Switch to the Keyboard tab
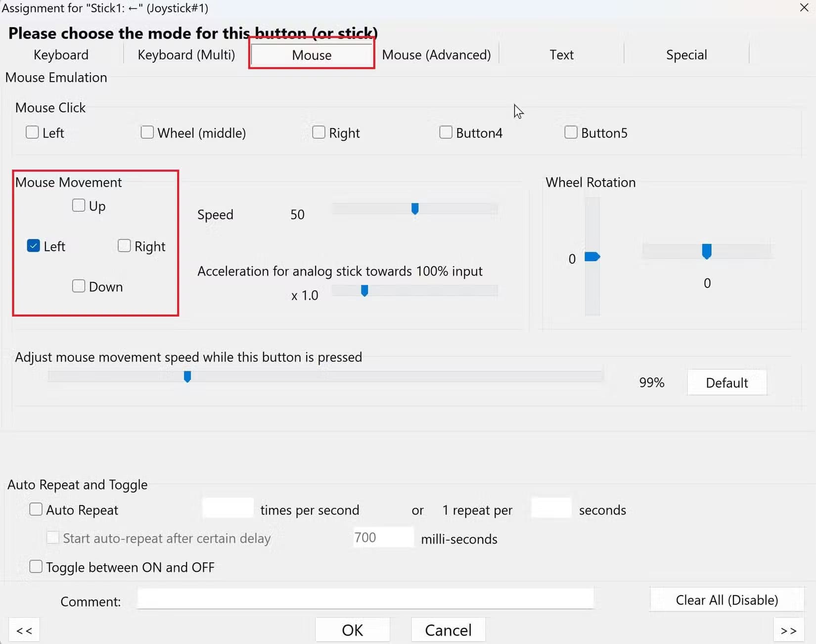 (61, 54)
